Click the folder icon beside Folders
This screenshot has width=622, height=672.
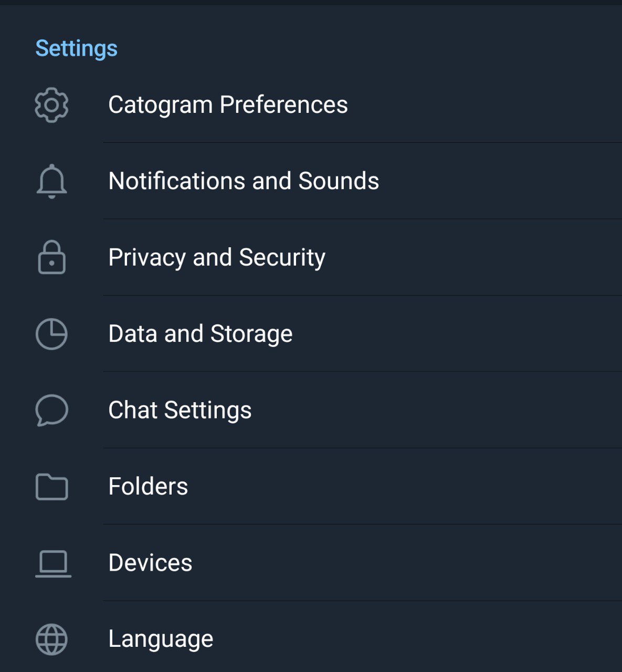pos(51,487)
